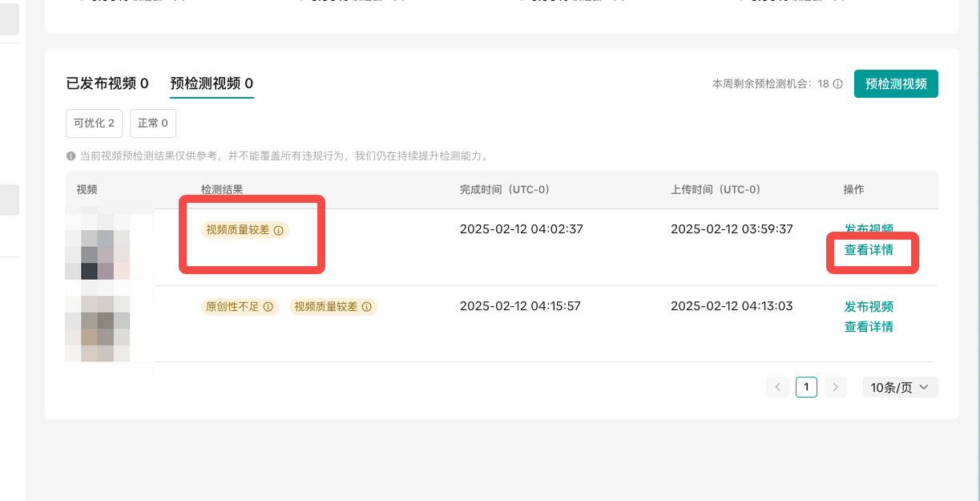The height and width of the screenshot is (501, 980).
Task: Go to next page with right arrow
Action: pyautogui.click(x=835, y=387)
